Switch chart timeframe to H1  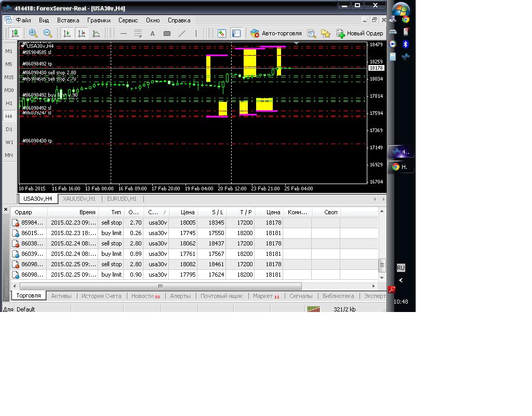9,103
